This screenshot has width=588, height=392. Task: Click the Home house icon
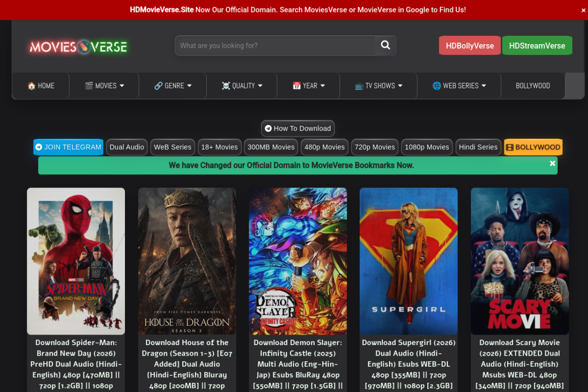point(31,85)
